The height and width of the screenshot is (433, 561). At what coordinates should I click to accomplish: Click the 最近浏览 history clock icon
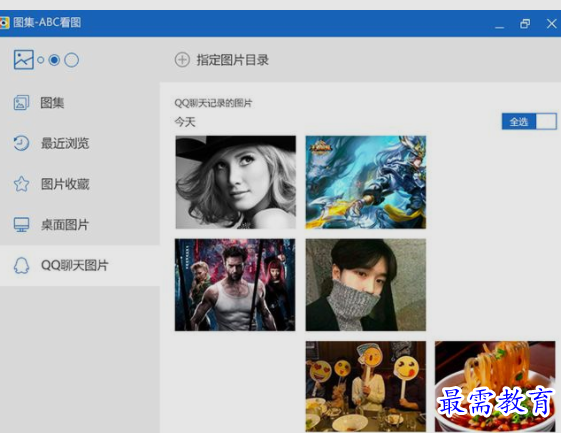point(21,143)
